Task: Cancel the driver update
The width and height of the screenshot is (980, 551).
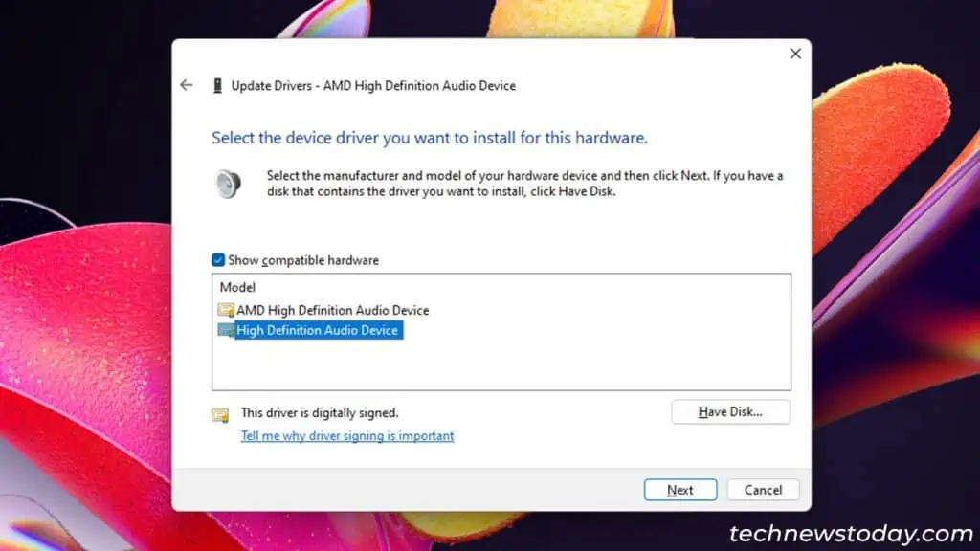Action: (x=763, y=490)
